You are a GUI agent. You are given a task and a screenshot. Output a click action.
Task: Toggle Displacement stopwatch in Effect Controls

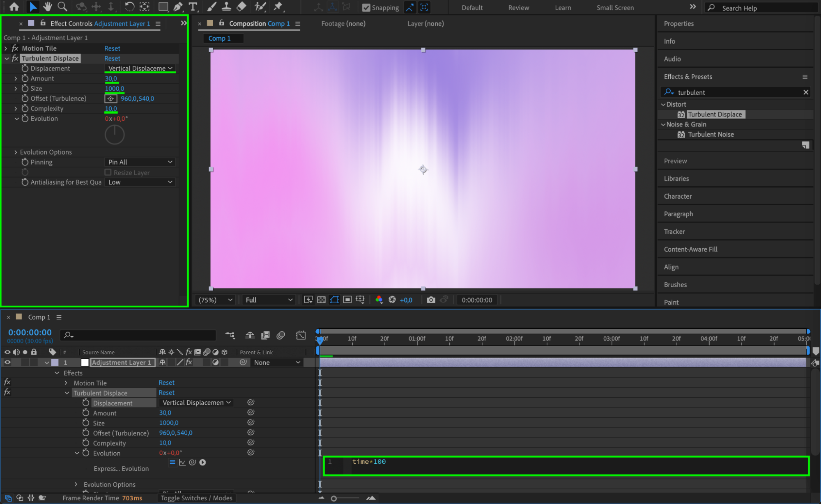point(25,69)
